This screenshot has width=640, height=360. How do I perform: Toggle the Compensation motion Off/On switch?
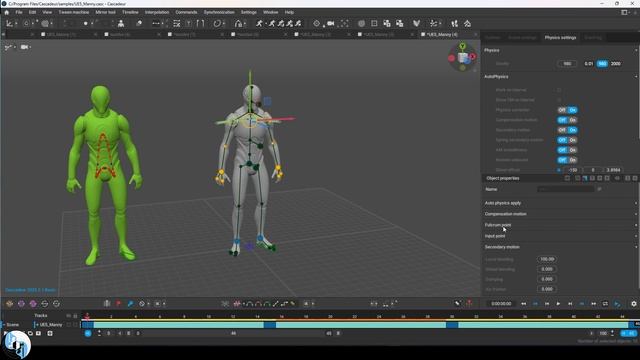[x=567, y=120]
